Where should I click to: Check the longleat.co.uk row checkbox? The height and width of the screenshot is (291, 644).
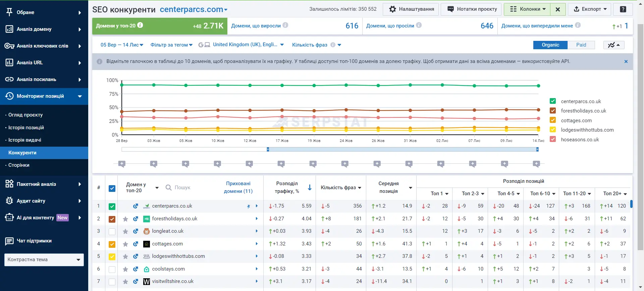(x=112, y=232)
